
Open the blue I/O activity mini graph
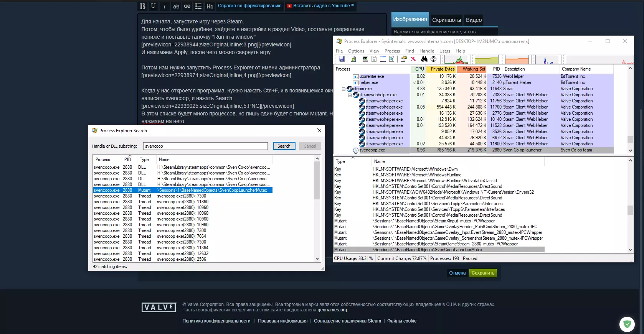pos(547,59)
